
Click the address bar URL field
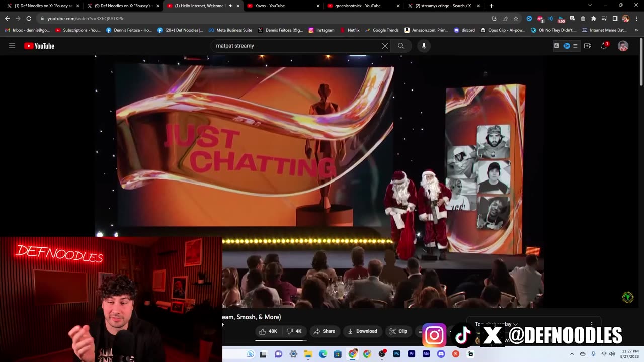[262, 18]
